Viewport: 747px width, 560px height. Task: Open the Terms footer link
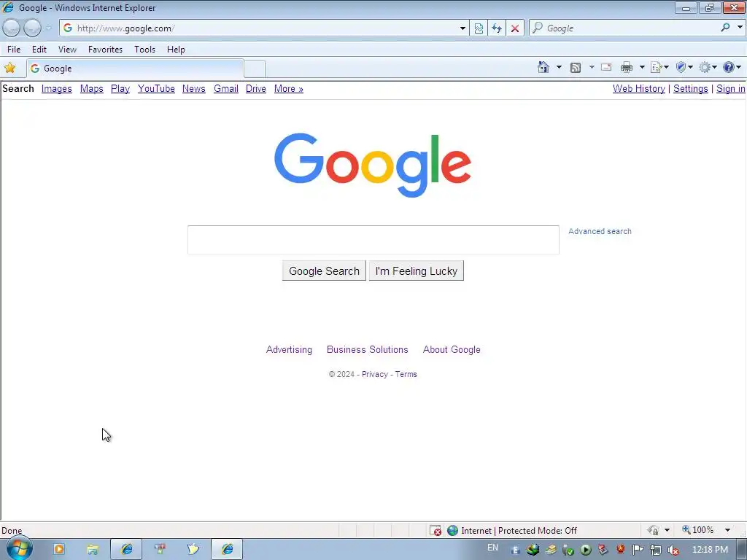point(406,374)
